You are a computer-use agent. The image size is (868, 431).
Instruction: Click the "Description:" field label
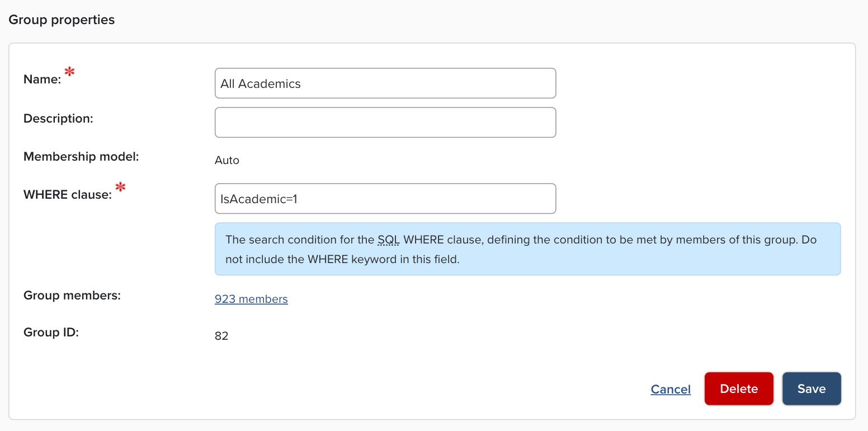pyautogui.click(x=58, y=119)
